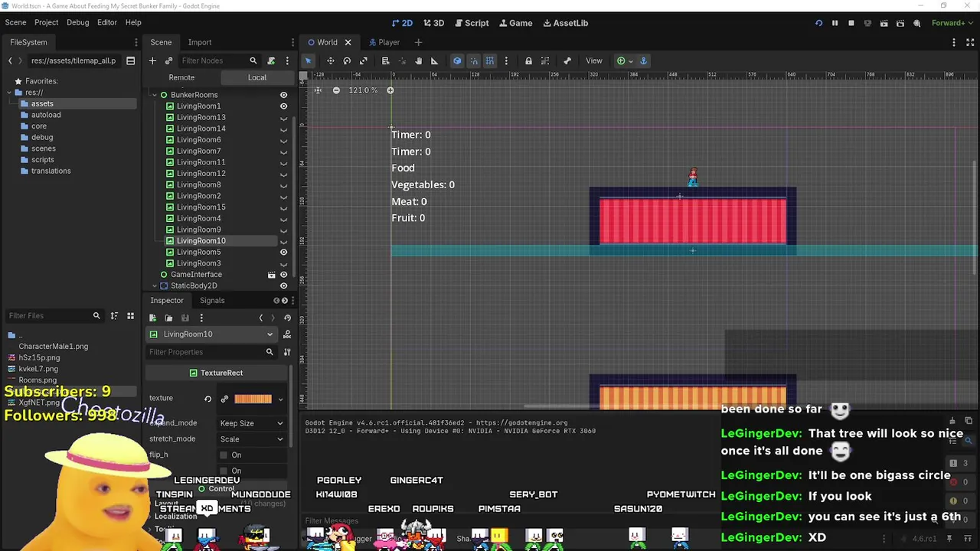This screenshot has width=980, height=551.
Task: Reload the running project
Action: point(818,23)
